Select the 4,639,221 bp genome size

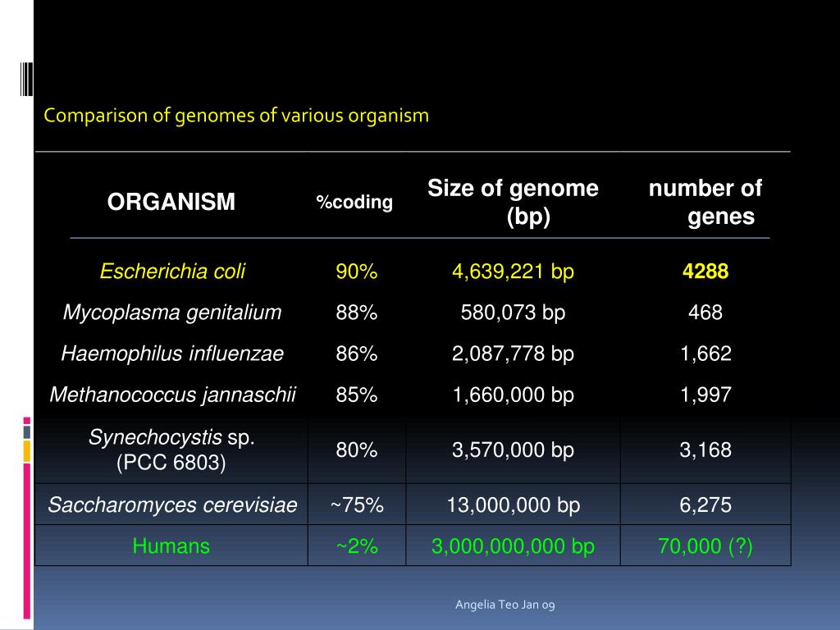click(x=514, y=272)
